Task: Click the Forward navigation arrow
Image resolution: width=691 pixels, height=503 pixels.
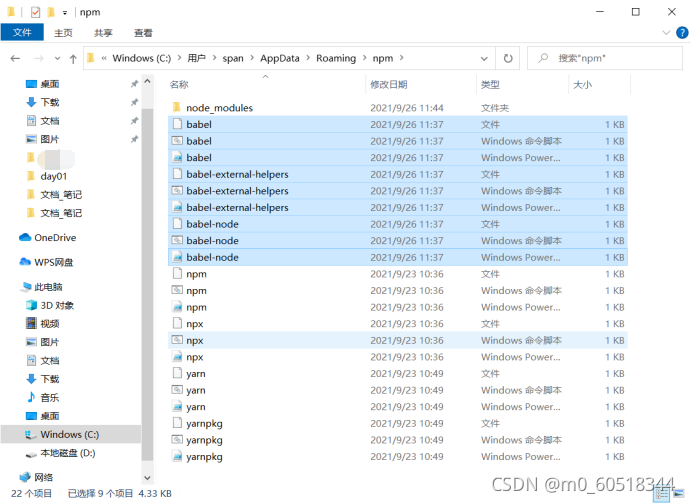Action: [x=39, y=58]
